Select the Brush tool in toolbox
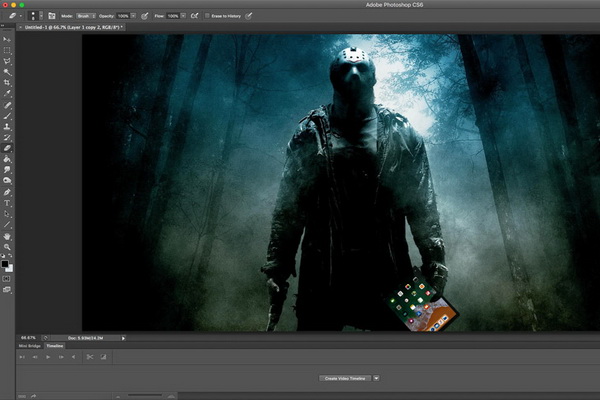 pyautogui.click(x=7, y=116)
